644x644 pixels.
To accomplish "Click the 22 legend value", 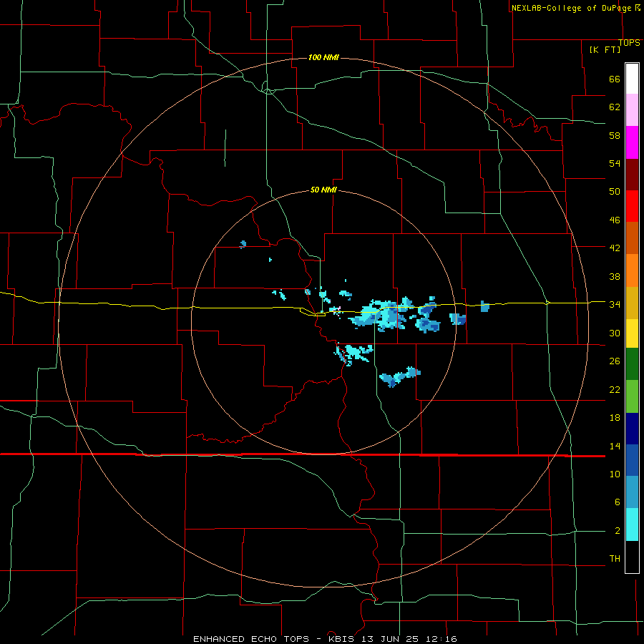I will [x=615, y=389].
